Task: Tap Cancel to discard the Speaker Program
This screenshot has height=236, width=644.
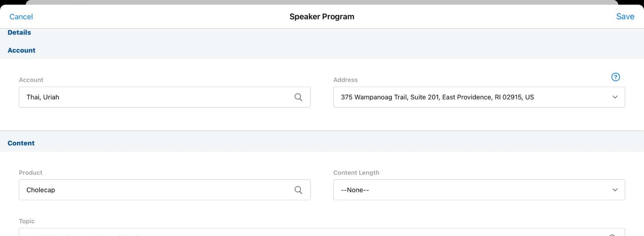Action: pyautogui.click(x=21, y=17)
